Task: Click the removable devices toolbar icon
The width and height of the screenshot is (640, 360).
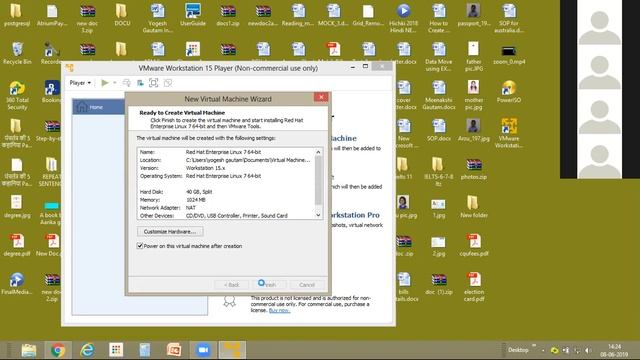Action: point(140,83)
